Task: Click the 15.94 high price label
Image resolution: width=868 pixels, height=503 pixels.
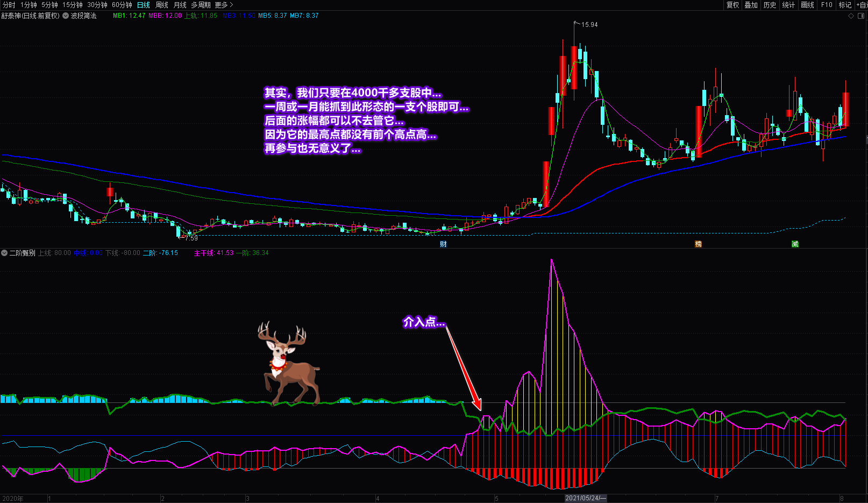Action: (589, 25)
